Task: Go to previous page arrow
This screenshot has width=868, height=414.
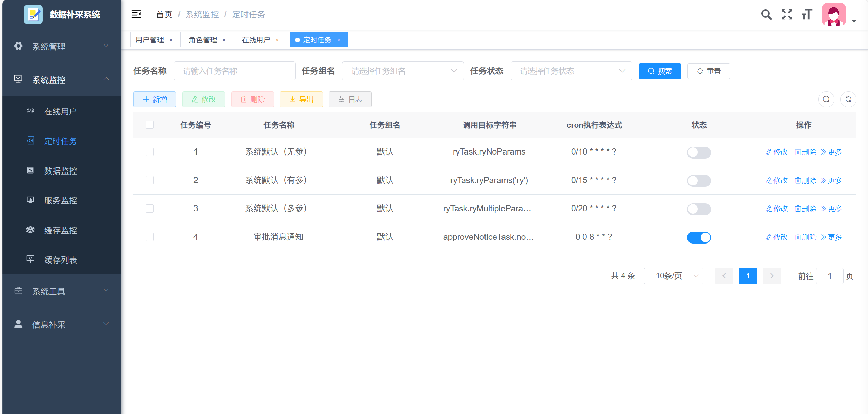Action: 724,276
